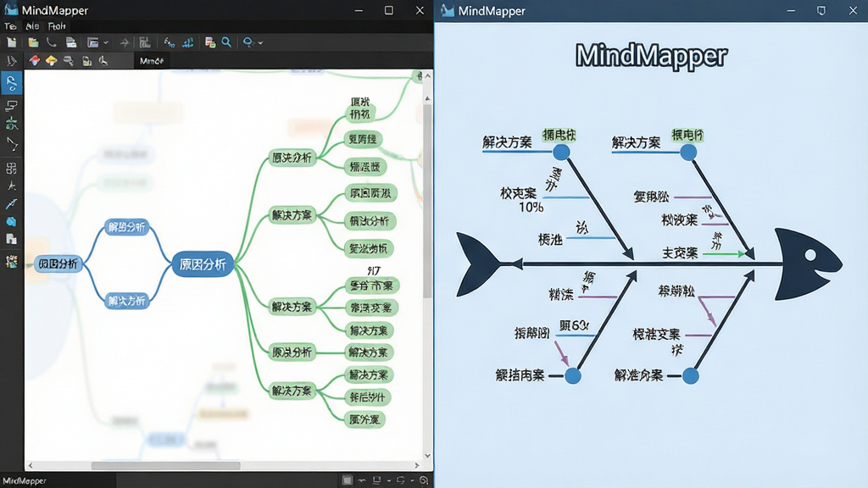Click the arrow icon at left of second toolbar
Image resolution: width=868 pixels, height=488 pixels.
tap(12, 61)
